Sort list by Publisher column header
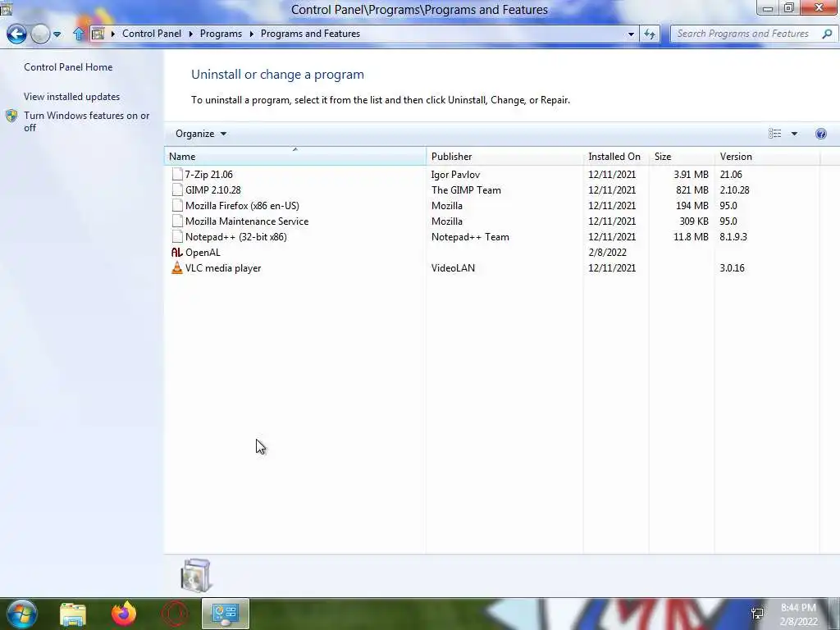Image resolution: width=840 pixels, height=630 pixels. coord(504,157)
